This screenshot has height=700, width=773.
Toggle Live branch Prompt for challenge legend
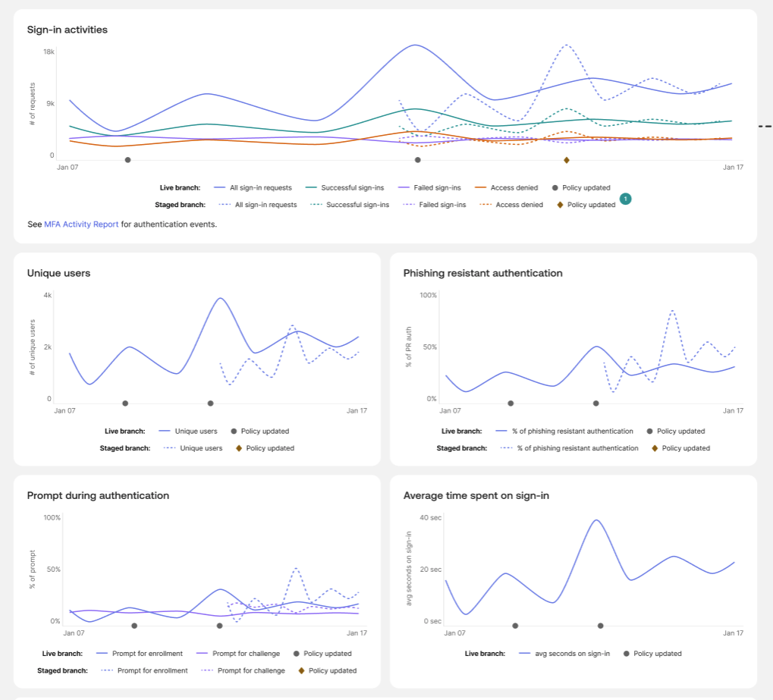[238, 654]
